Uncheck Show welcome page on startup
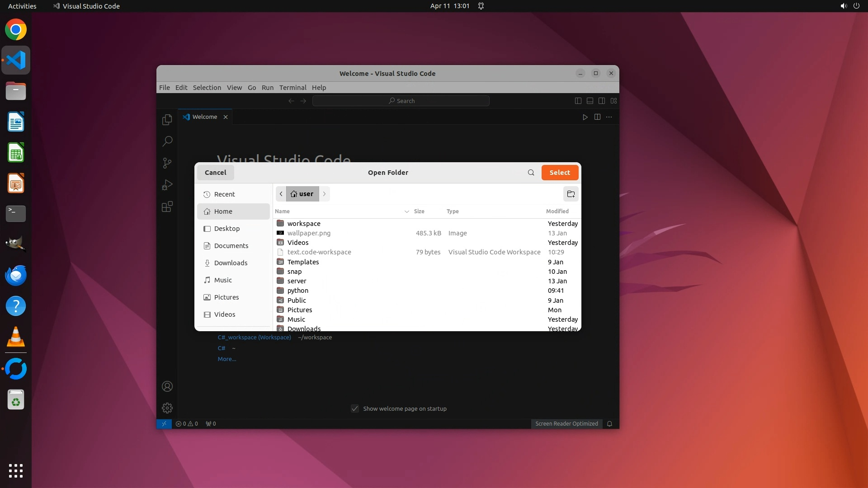This screenshot has width=868, height=488. tap(355, 408)
